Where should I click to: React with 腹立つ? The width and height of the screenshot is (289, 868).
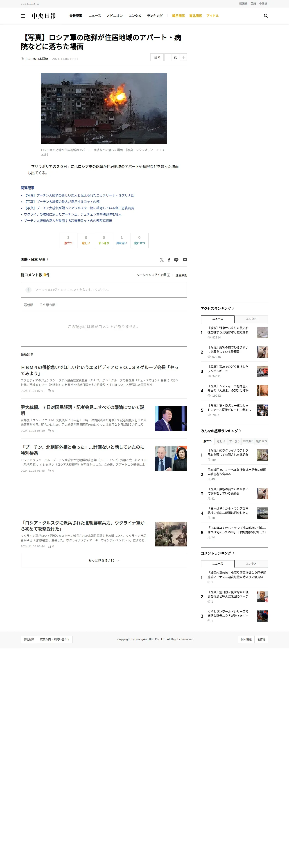tap(68, 240)
